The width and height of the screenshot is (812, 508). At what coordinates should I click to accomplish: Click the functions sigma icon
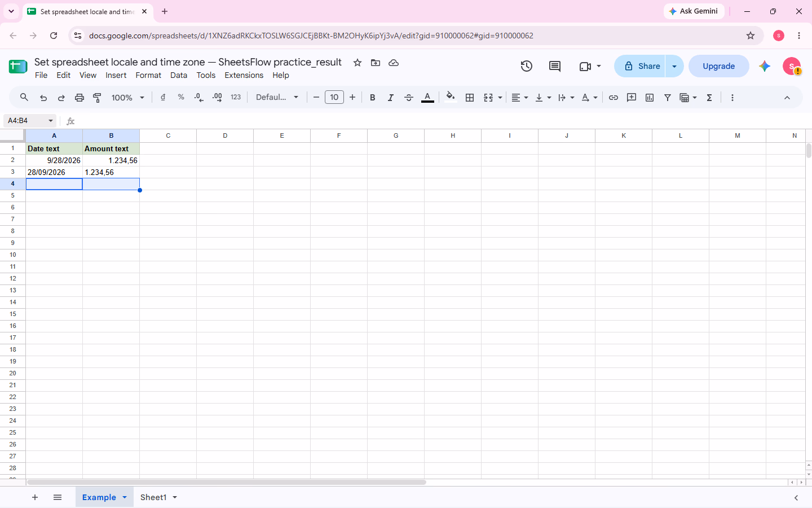pos(709,98)
